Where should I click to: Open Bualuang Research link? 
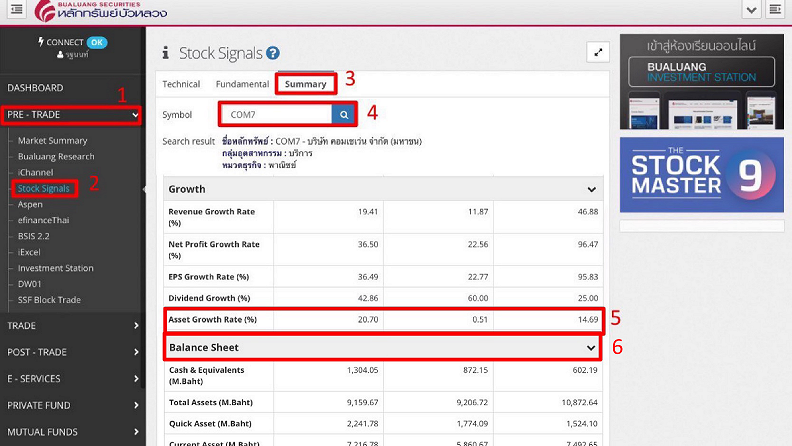56,157
